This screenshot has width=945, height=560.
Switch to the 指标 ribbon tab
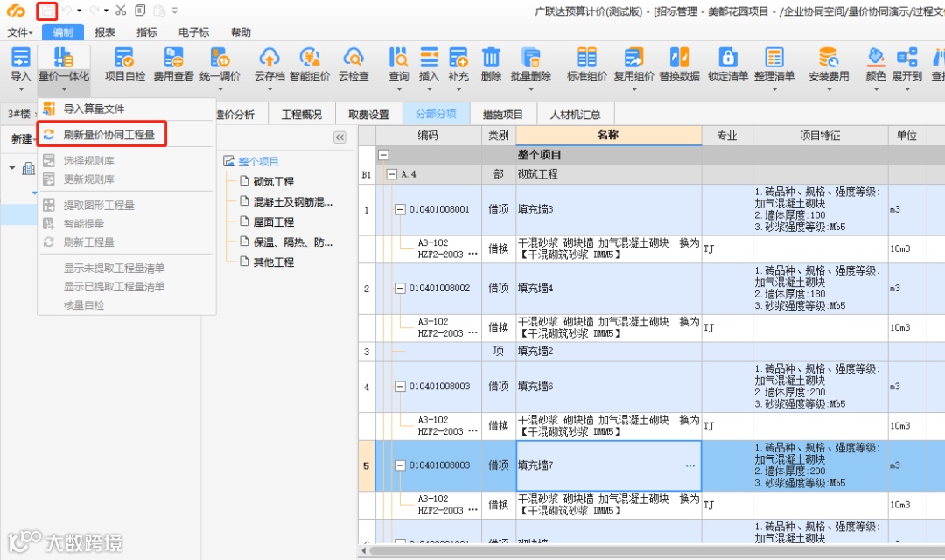click(147, 32)
